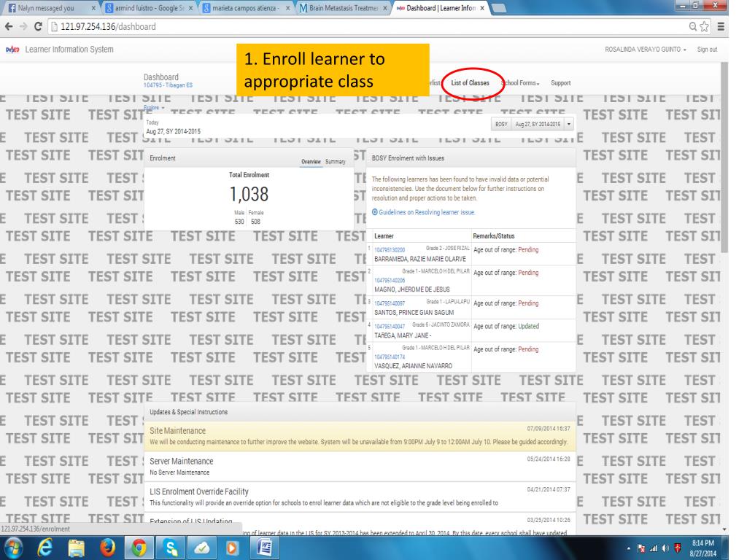
Task: Select the Overview tab in Enrolment
Action: [311, 162]
